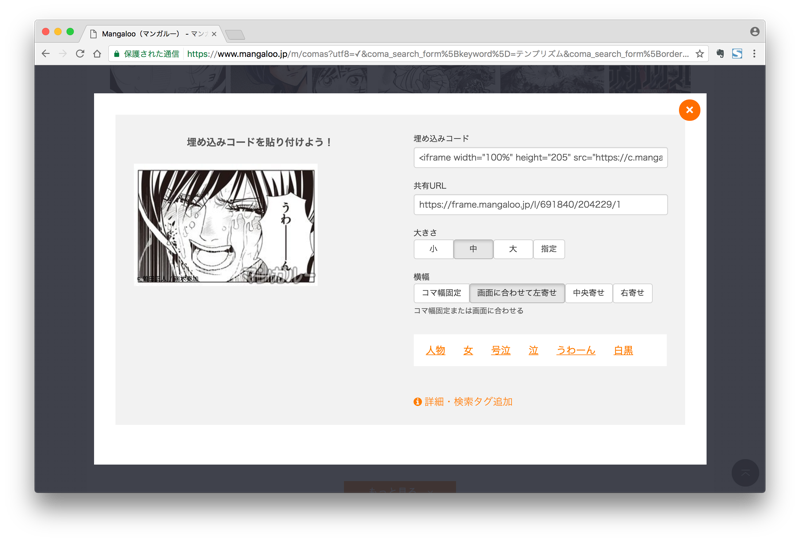This screenshot has height=542, width=800.
Task: Open the Chrome profile icon
Action: 754,32
